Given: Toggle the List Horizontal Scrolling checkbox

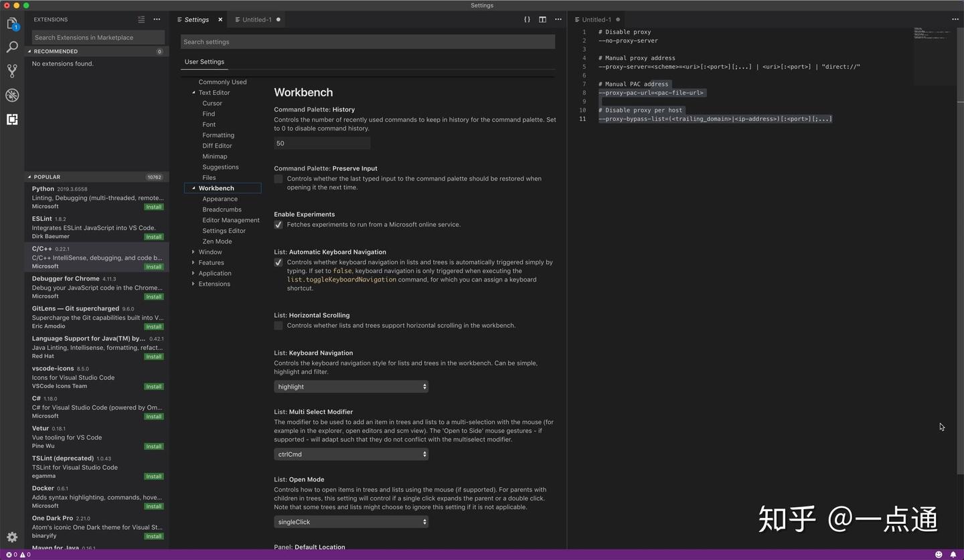Looking at the screenshot, I should coord(278,326).
